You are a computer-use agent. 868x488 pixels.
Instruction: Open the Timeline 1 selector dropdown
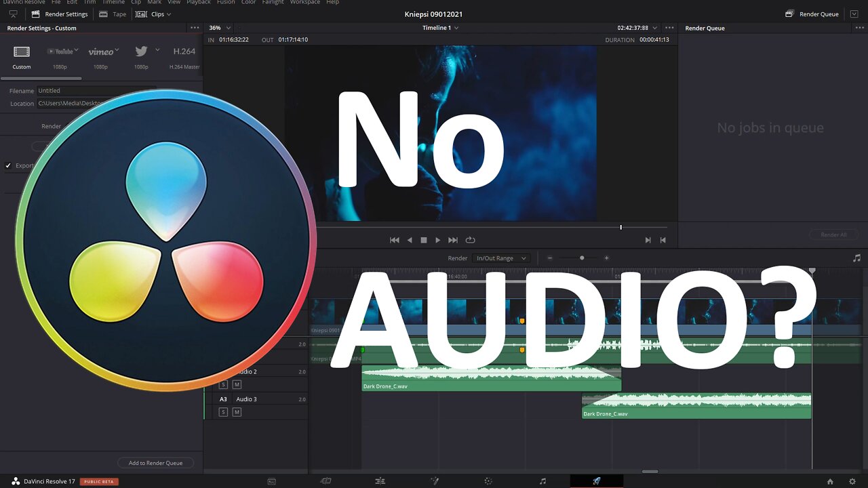click(x=440, y=28)
